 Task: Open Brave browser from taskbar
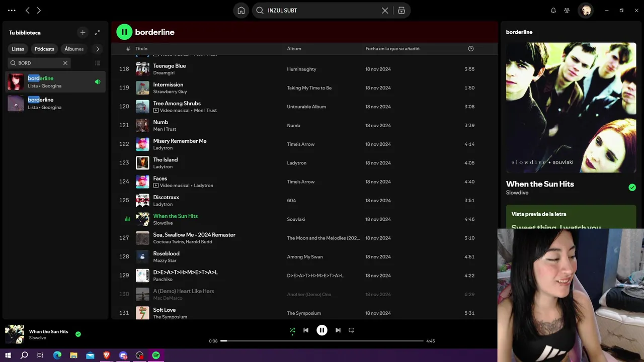pos(107,355)
